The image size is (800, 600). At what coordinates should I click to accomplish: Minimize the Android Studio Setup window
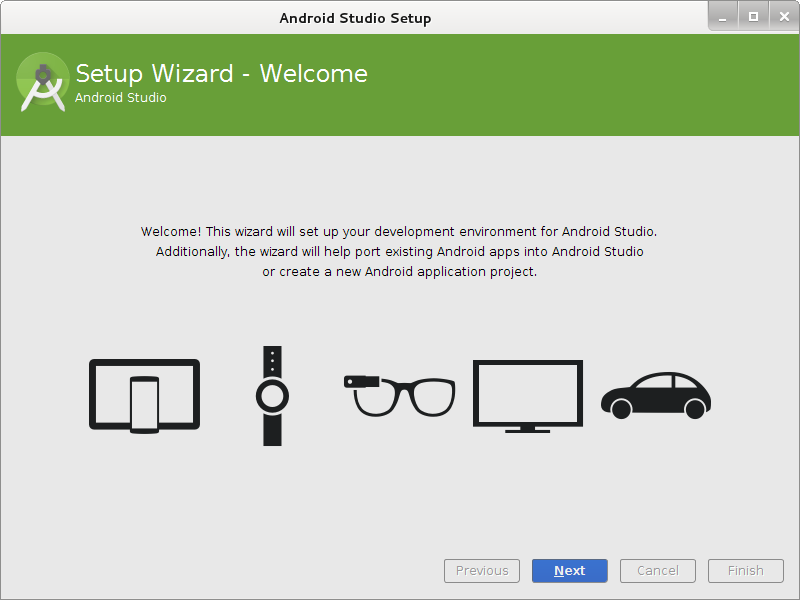pyautogui.click(x=722, y=17)
